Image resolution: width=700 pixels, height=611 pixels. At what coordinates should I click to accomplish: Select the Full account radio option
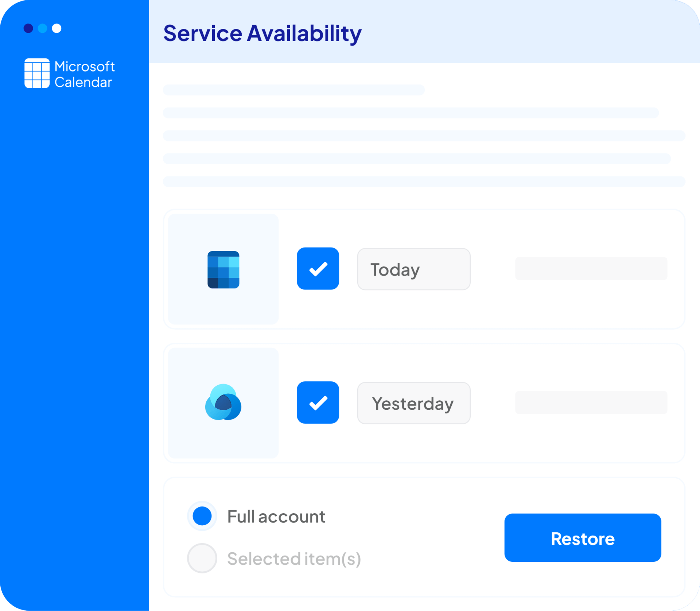202,516
